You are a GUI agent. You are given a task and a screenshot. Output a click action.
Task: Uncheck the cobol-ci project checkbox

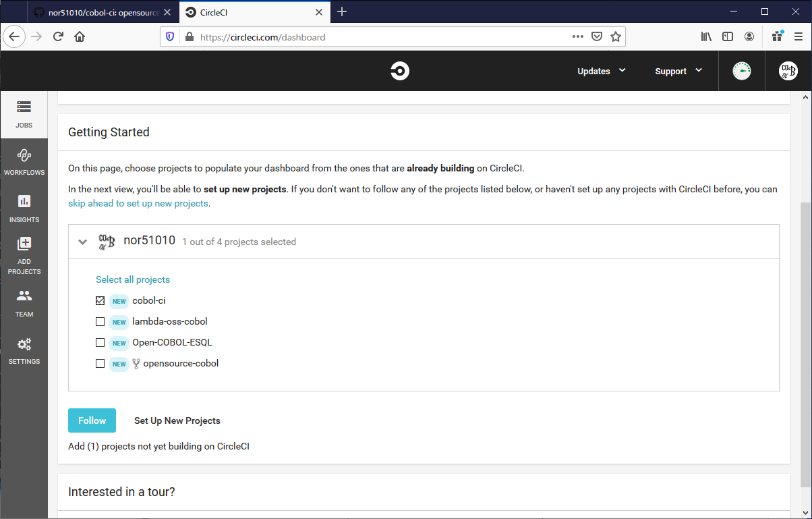pyautogui.click(x=100, y=300)
